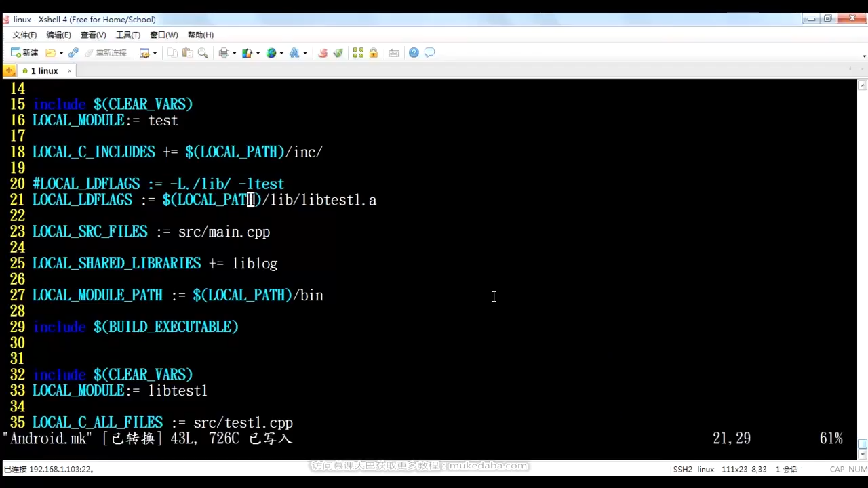The width and height of the screenshot is (868, 488).
Task: Click the Copy icon in toolbar
Action: coord(172,53)
